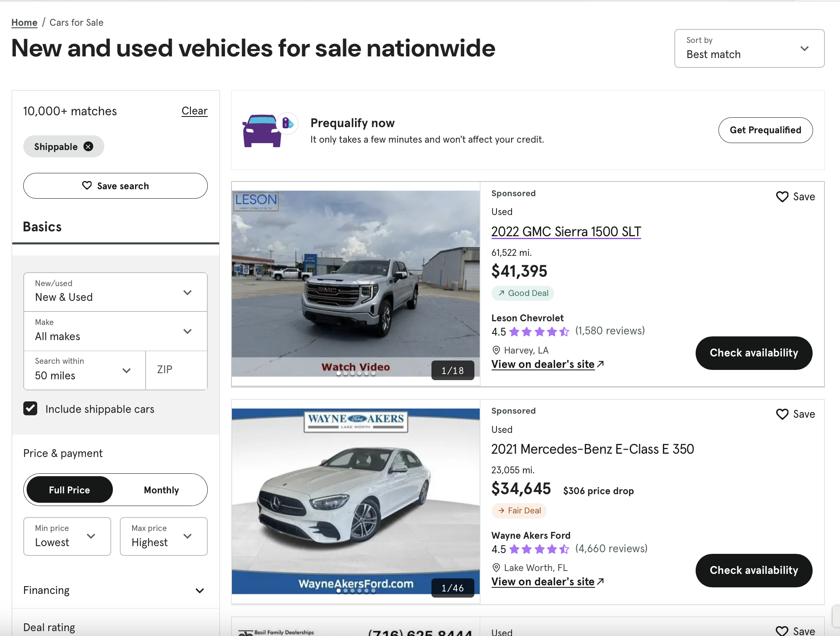The width and height of the screenshot is (840, 636).
Task: Click heart icon on GMC Sierra listing
Action: [782, 197]
